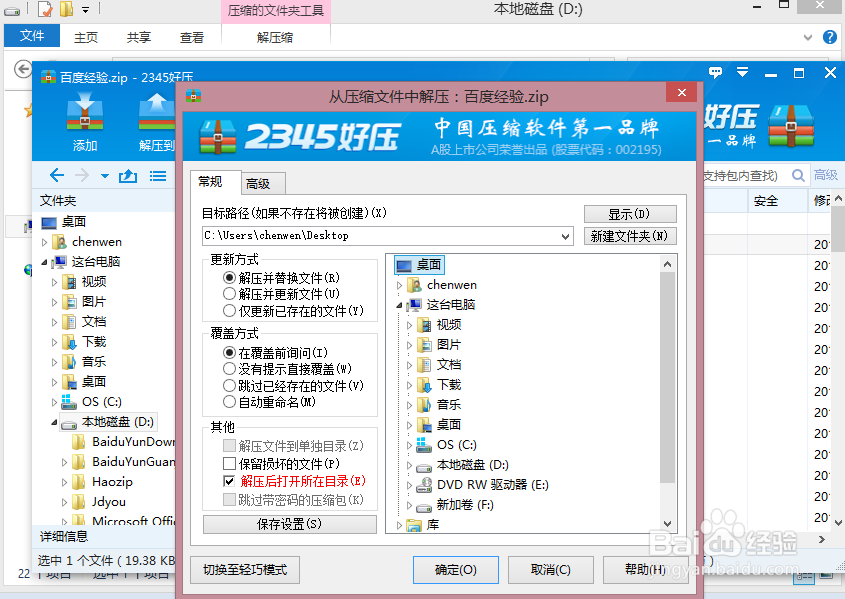Click the 解压到 (extract to) icon in the 2345好压 toolbar
This screenshot has height=599, width=845.
[156, 112]
